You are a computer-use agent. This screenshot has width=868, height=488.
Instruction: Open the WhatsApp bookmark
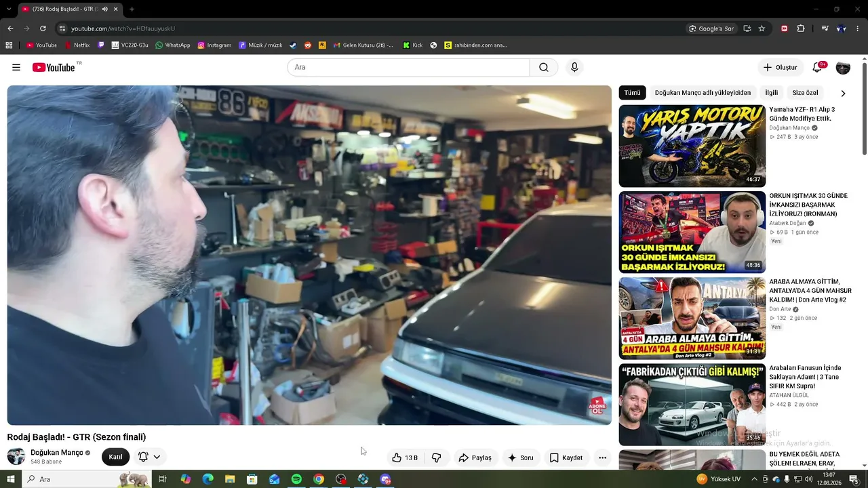pos(173,45)
